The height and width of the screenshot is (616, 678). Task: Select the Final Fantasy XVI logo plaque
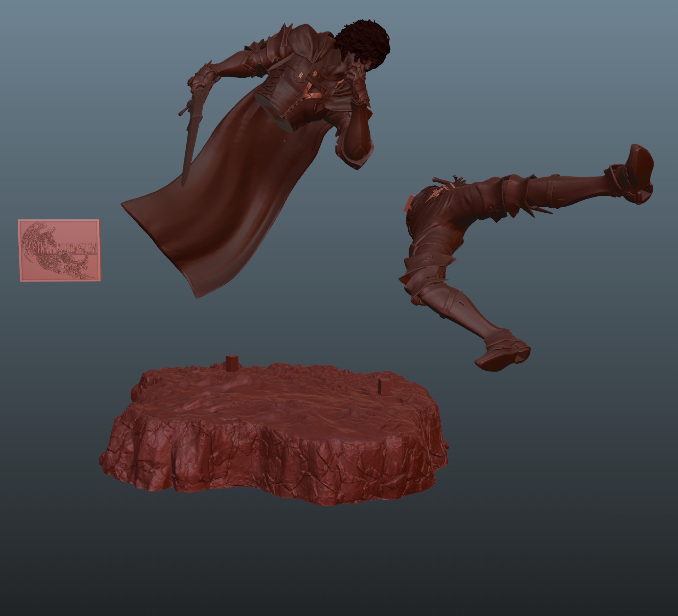tap(59, 250)
